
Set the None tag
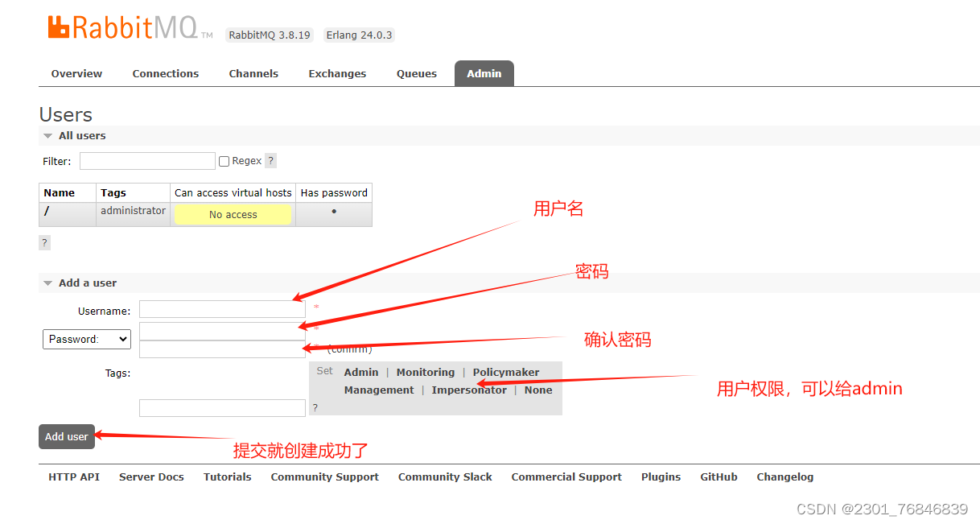point(538,390)
